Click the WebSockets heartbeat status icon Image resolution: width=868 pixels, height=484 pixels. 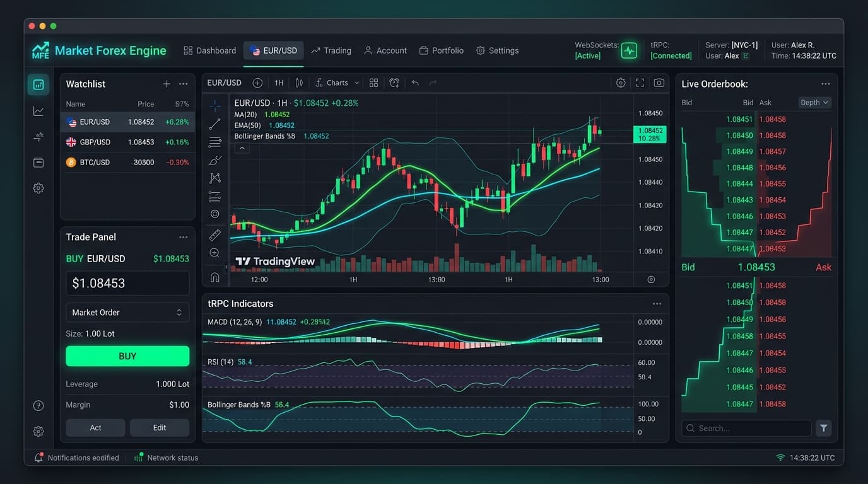(x=629, y=50)
